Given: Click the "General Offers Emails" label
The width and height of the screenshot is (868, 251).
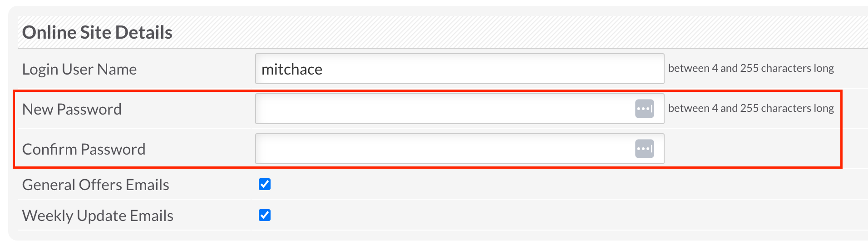Looking at the screenshot, I should pos(95,185).
